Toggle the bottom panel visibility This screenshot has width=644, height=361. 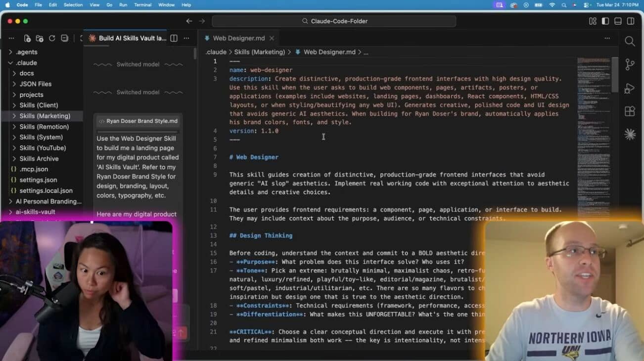point(618,21)
